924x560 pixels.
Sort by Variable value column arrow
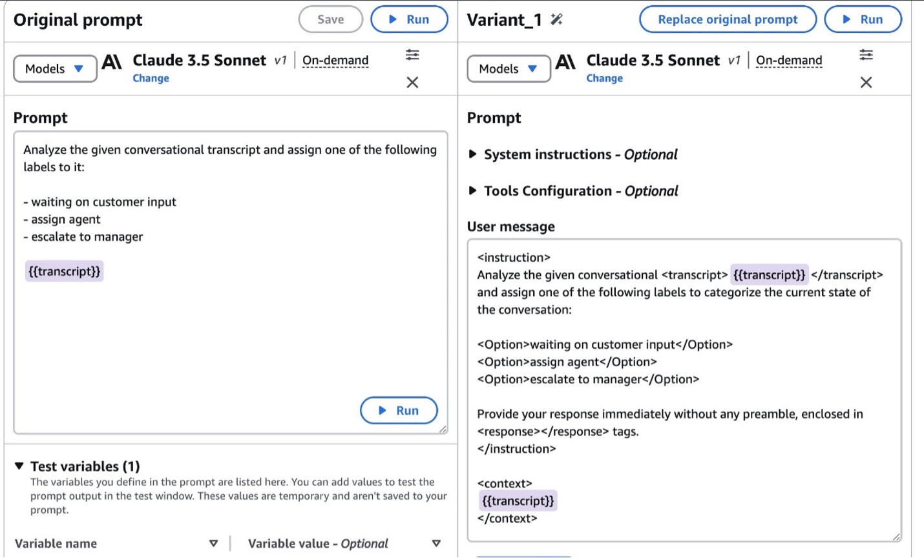tap(436, 544)
